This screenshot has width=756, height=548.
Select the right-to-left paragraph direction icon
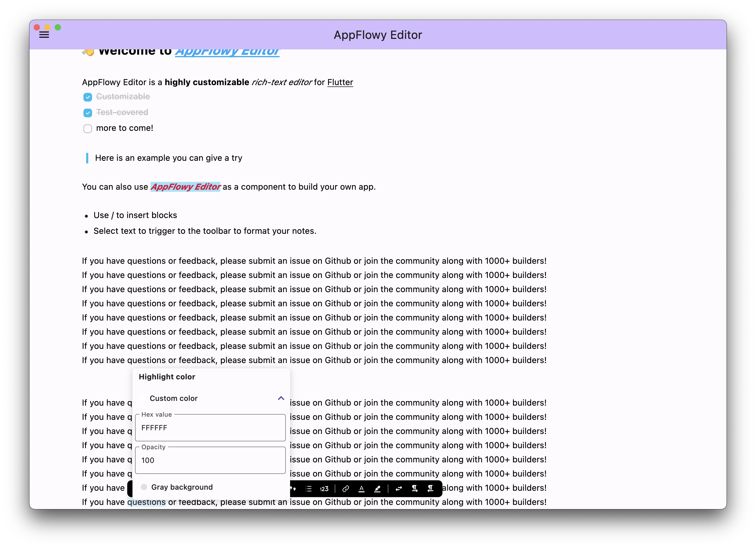[x=430, y=489]
